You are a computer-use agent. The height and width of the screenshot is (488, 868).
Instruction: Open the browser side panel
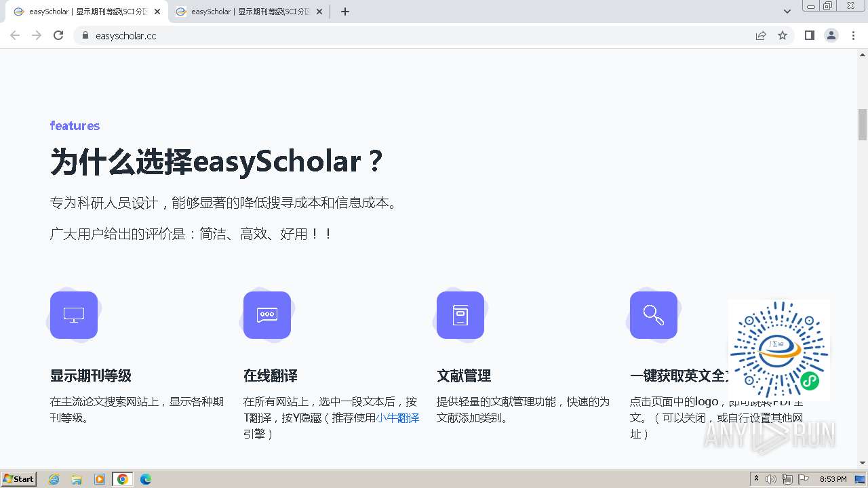click(x=810, y=35)
